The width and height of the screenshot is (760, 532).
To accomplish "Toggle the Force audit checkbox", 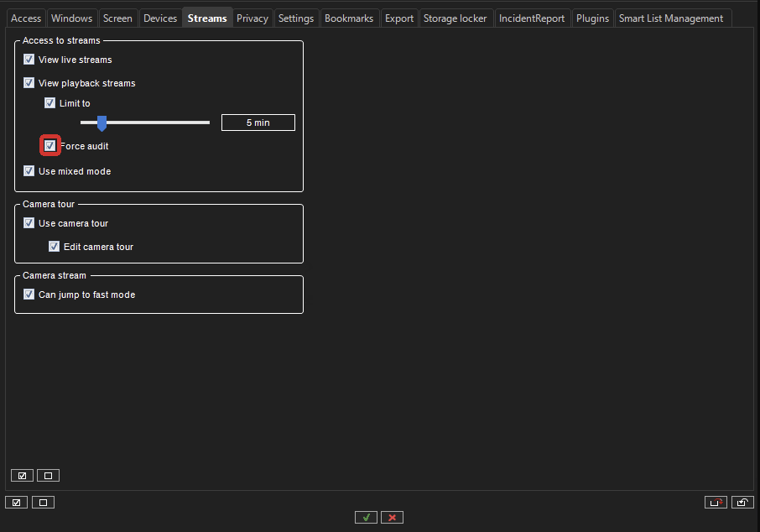I will (50, 145).
